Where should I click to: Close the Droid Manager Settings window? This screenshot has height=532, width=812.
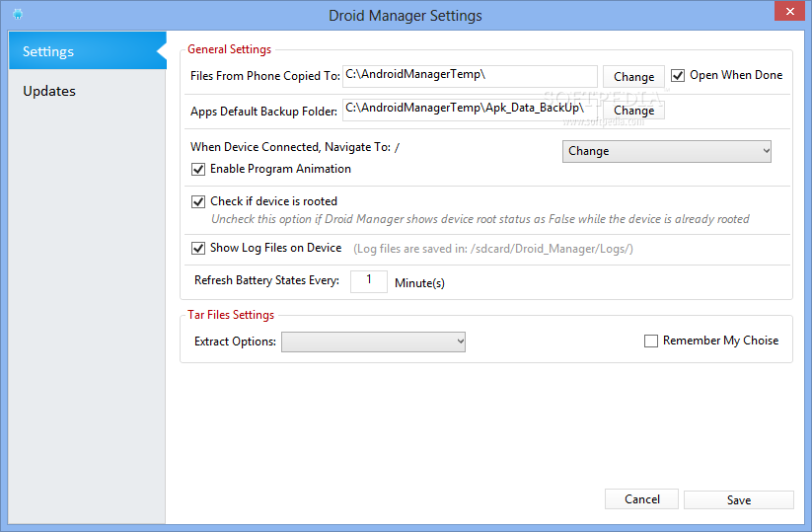pos(789,11)
